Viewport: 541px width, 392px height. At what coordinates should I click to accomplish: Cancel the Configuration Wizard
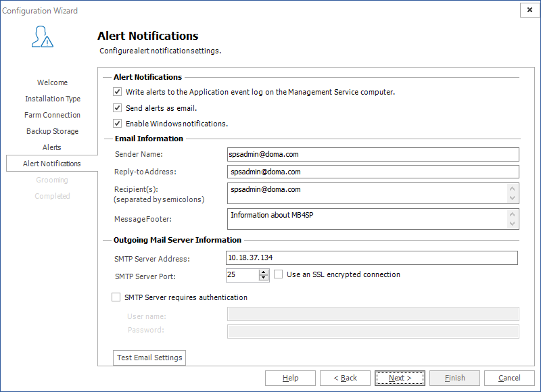pos(509,378)
